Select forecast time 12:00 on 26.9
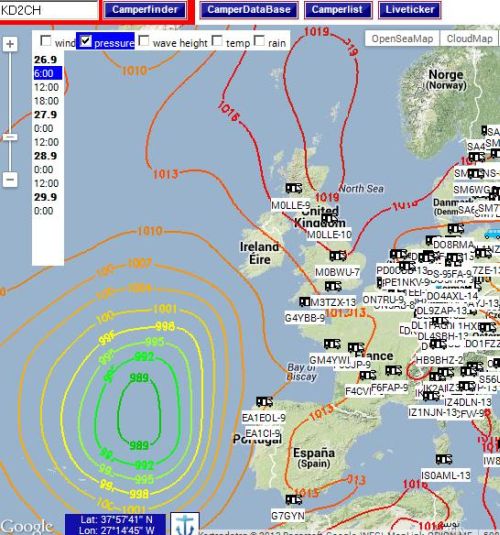 coord(46,87)
